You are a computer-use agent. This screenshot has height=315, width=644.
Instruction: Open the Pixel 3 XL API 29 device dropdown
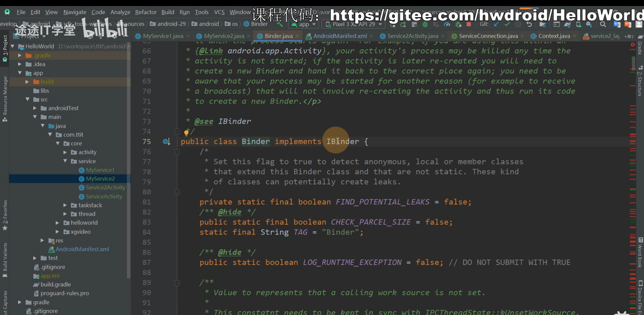(x=353, y=24)
